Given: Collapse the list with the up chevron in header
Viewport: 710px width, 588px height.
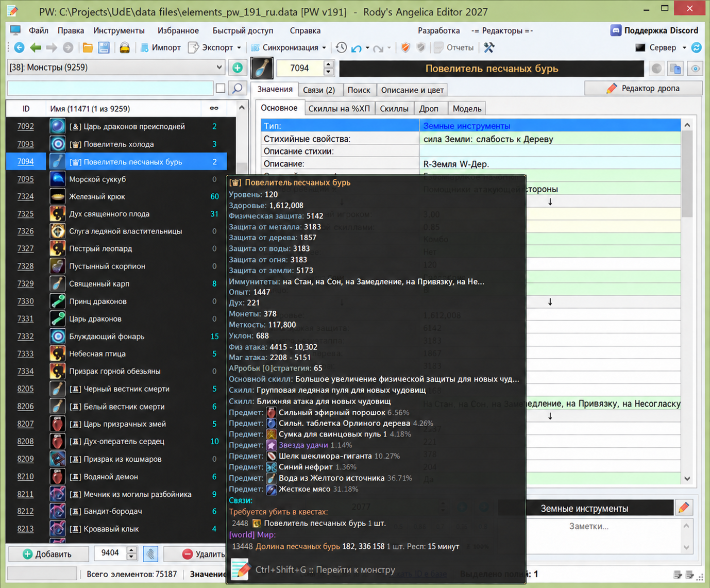Looking at the screenshot, I should click(x=242, y=108).
